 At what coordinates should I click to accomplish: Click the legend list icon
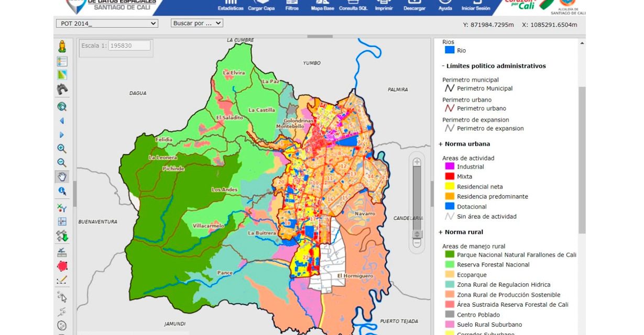pos(62,61)
